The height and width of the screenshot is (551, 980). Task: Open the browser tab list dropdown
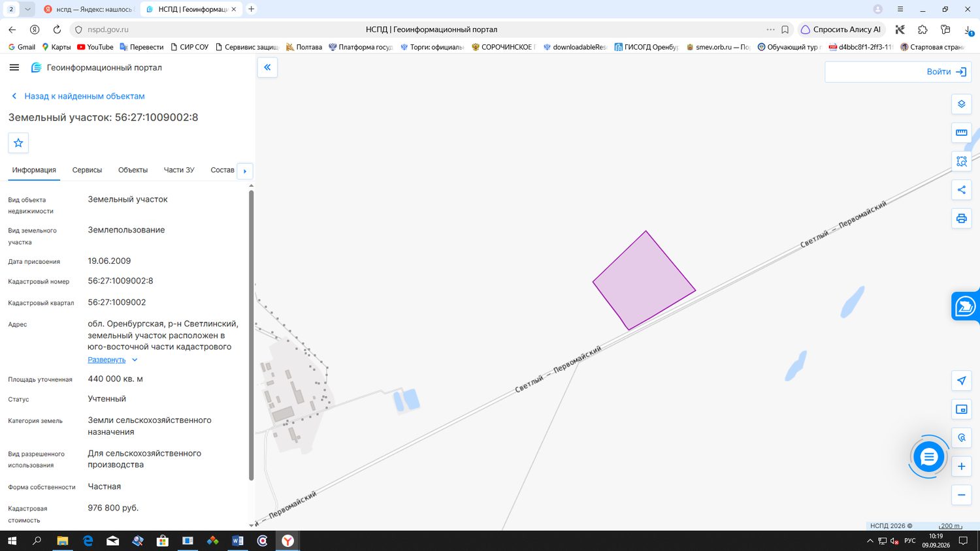27,9
